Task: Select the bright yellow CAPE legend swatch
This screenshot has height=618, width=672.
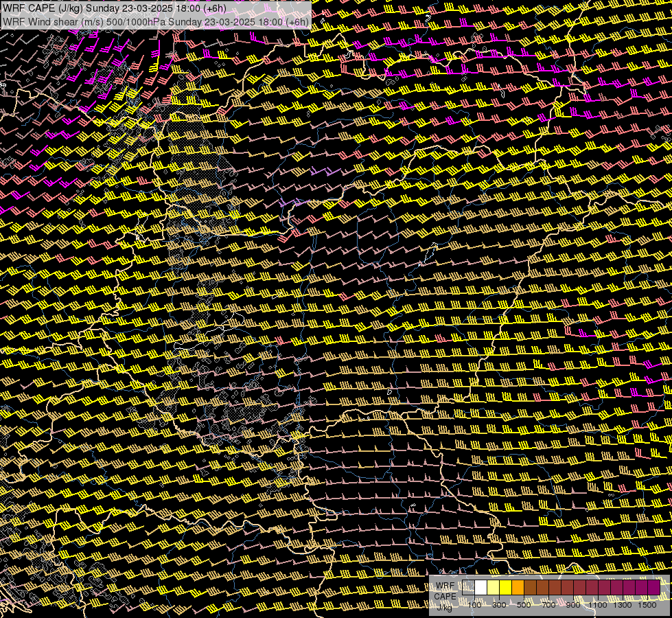Action: (x=506, y=588)
